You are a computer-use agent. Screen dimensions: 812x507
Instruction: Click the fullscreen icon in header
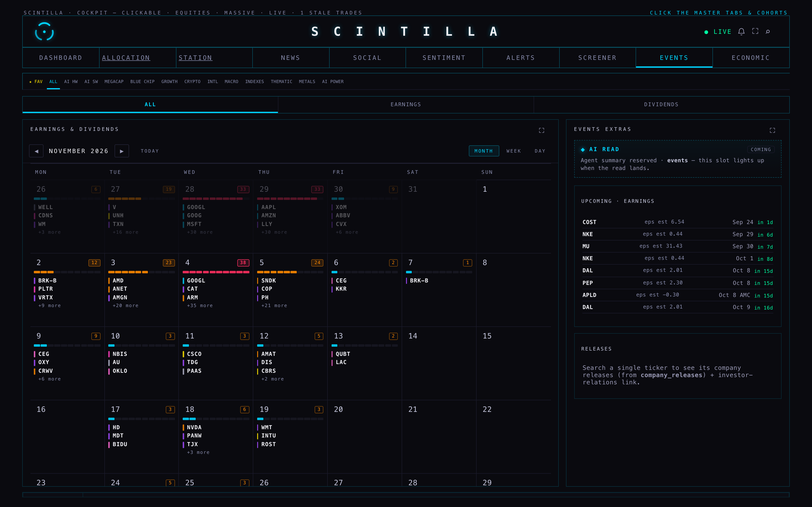(755, 31)
